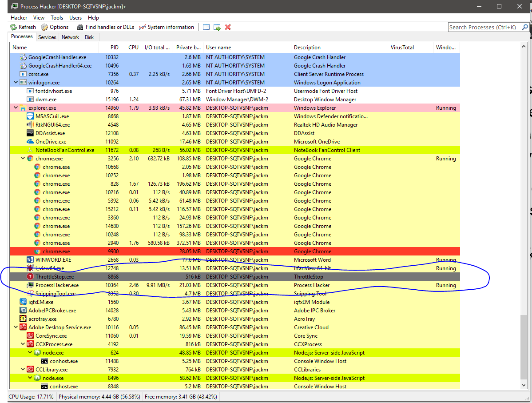Collapse Adobe Desktop Service.exe node
Screen dimensions: 532x403
(16, 327)
